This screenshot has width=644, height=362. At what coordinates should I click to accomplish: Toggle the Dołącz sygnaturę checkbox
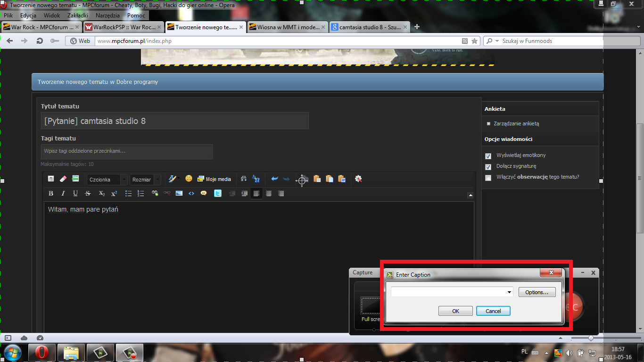(488, 167)
